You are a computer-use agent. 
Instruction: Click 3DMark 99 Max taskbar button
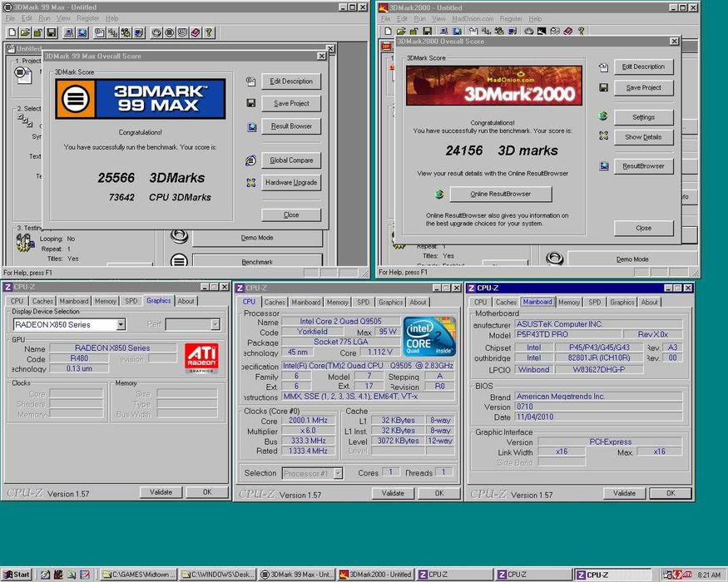pyautogui.click(x=296, y=575)
